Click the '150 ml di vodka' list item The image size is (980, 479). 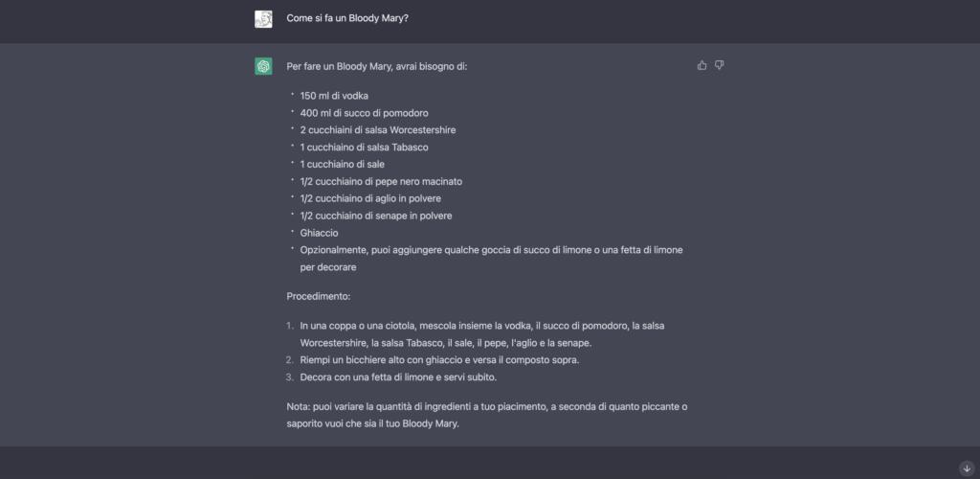(334, 95)
